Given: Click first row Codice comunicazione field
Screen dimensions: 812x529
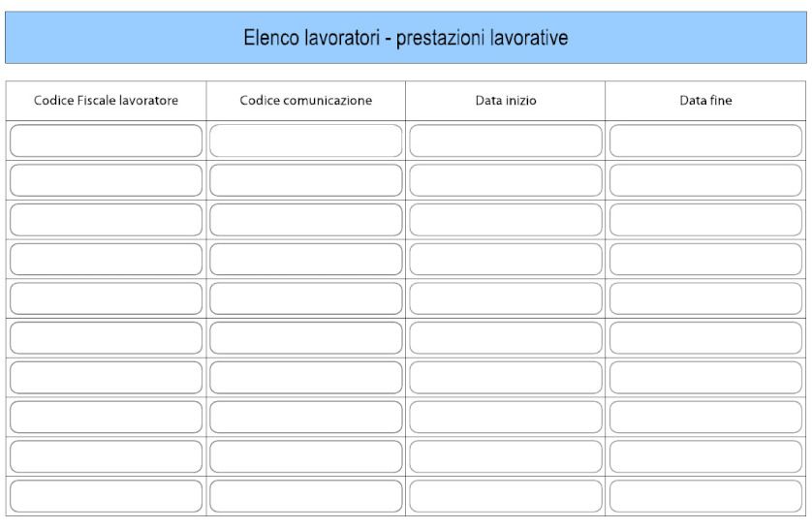Looking at the screenshot, I should click(x=305, y=140).
